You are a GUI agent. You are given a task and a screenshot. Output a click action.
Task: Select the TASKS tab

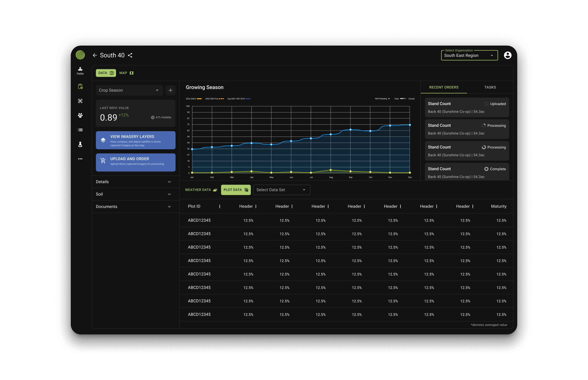(x=490, y=87)
